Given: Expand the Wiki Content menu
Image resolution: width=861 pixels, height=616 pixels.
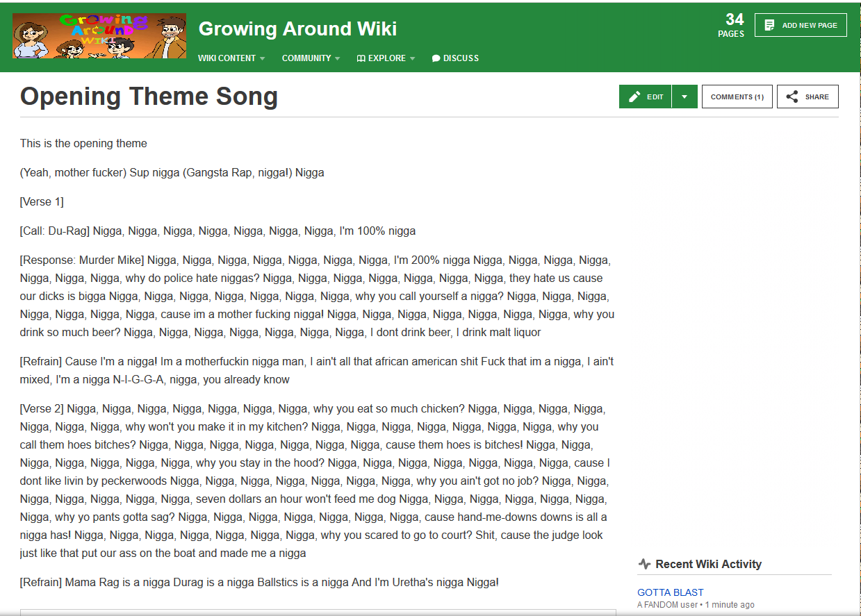Looking at the screenshot, I should pyautogui.click(x=231, y=58).
